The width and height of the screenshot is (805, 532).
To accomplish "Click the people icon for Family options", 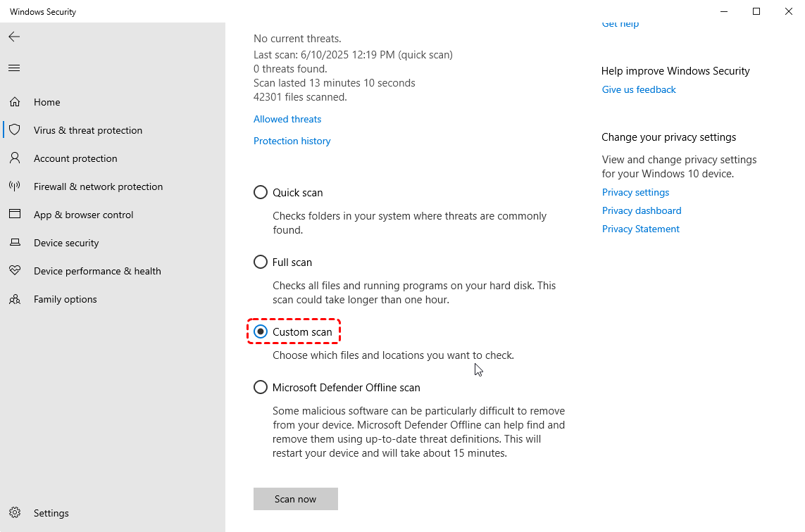I will coord(15,299).
